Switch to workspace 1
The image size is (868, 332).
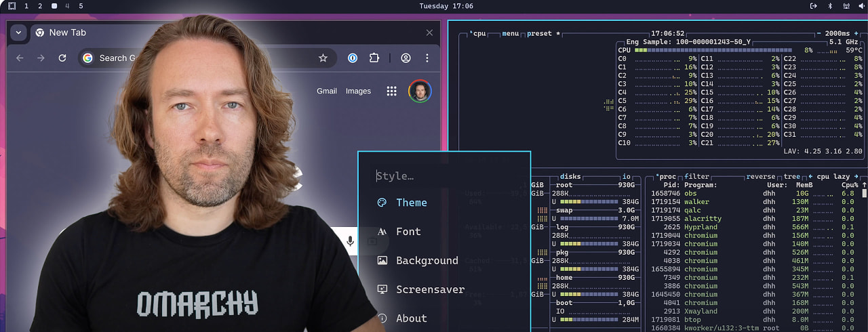click(26, 6)
